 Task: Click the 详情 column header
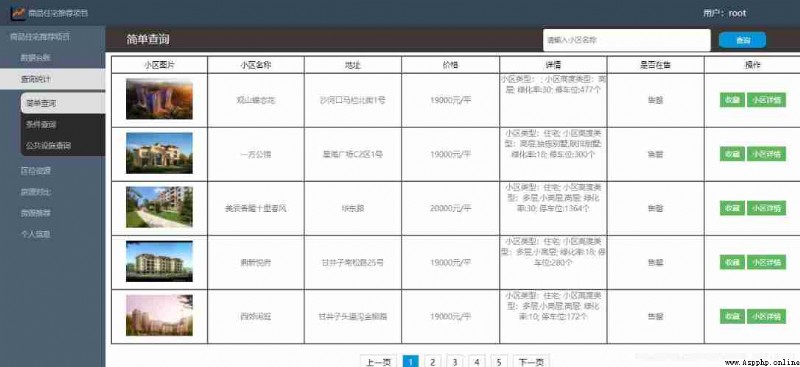[554, 65]
